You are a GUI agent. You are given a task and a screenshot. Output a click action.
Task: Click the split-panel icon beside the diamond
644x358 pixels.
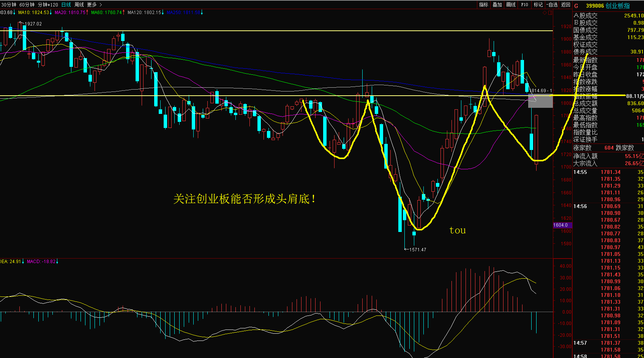click(x=549, y=13)
